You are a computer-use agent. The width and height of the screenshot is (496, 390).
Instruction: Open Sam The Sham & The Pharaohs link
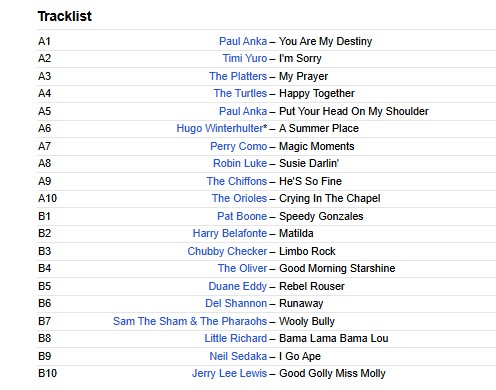pyautogui.click(x=190, y=321)
